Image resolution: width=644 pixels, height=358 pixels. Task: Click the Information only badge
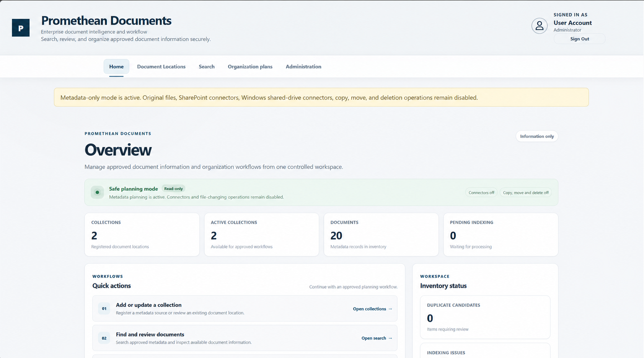coord(537,136)
